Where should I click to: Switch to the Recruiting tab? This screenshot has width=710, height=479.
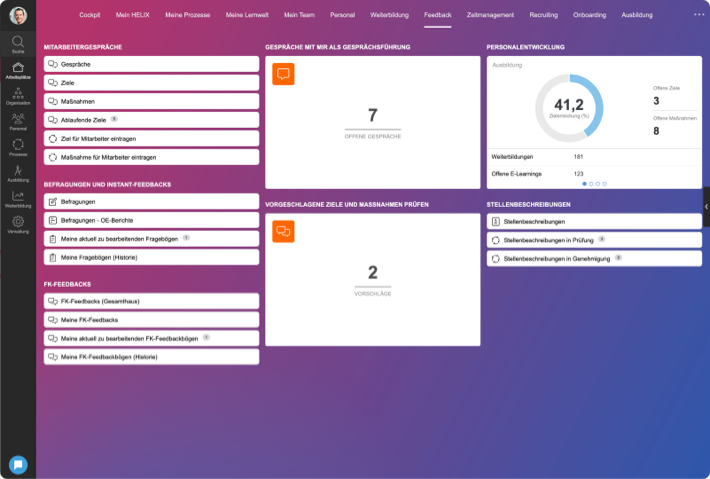543,15
